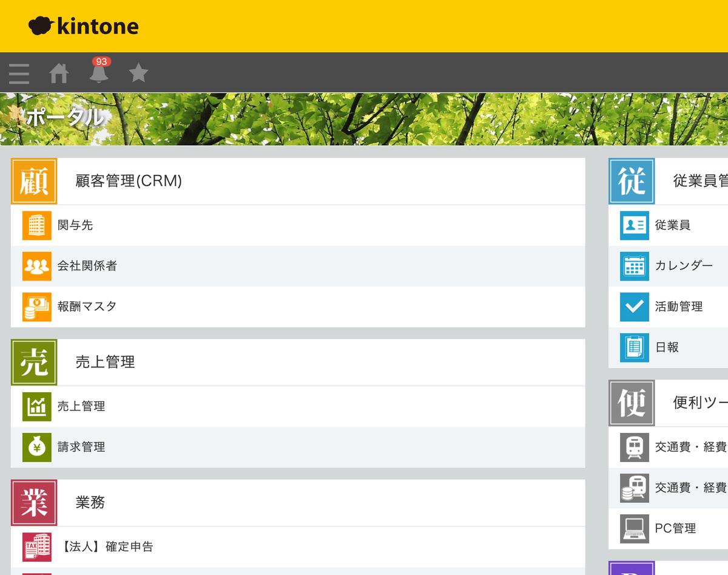
Task: Select the 【法人】確定申告 tax building icon
Action: point(36,546)
